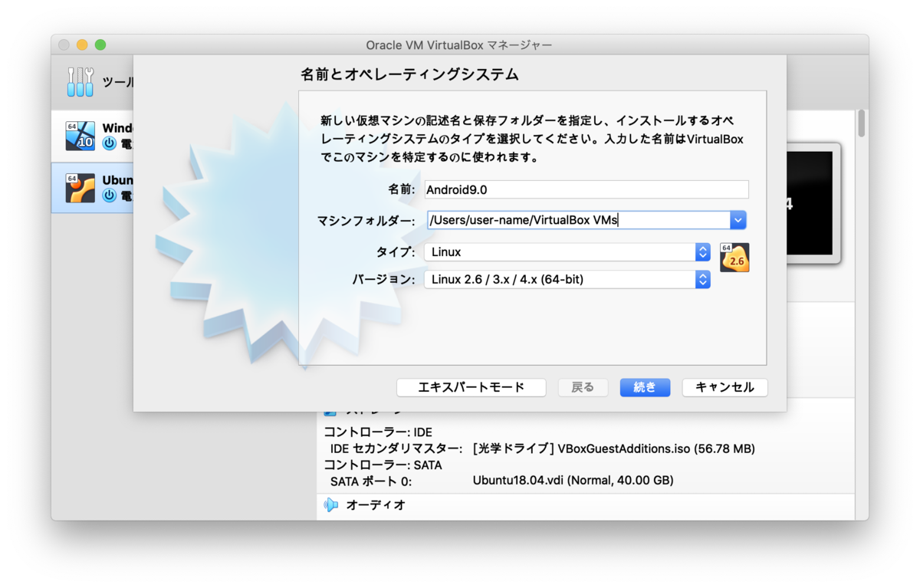Image resolution: width=920 pixels, height=588 pixels.
Task: Click the Linux 2.6 OS type icon beside Version
Action: point(734,258)
